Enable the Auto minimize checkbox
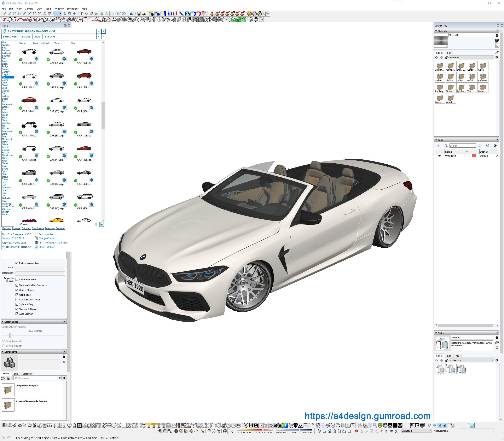Image resolution: width=504 pixels, height=441 pixels. (x=36, y=234)
